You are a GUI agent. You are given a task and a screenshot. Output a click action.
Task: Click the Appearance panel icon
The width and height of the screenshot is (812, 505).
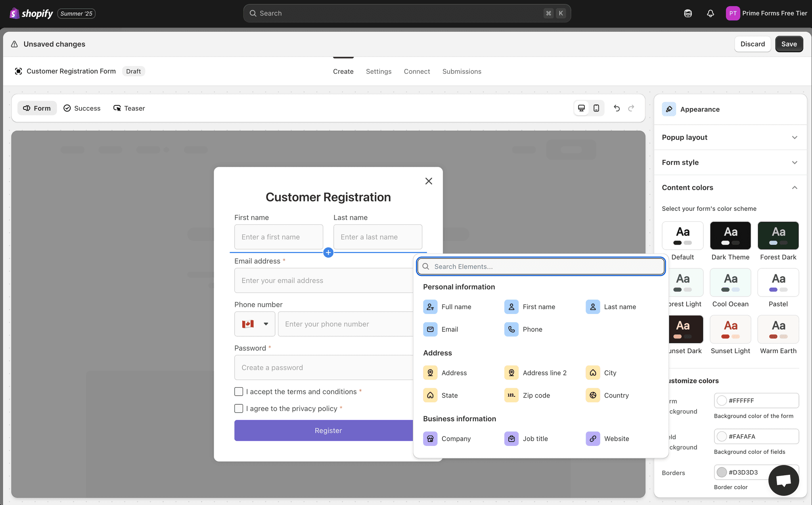coord(669,109)
